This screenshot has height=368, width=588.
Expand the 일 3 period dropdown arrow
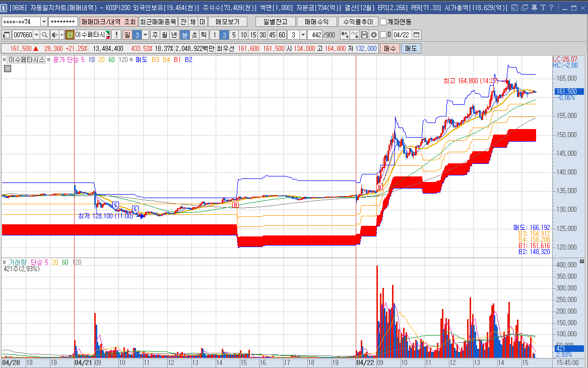pyautogui.click(x=146, y=35)
